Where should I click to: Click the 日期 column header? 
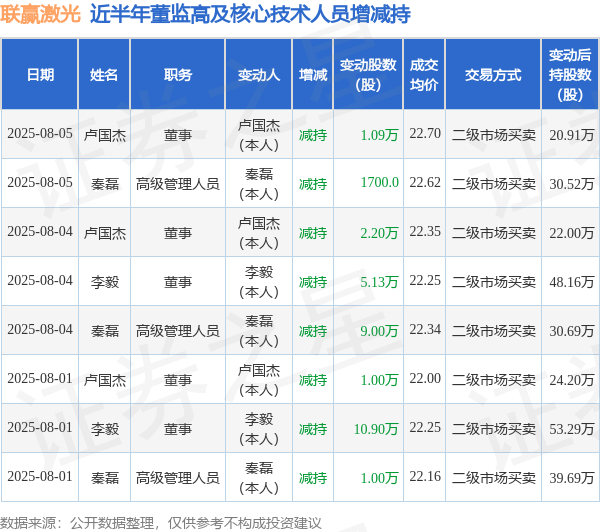40,75
